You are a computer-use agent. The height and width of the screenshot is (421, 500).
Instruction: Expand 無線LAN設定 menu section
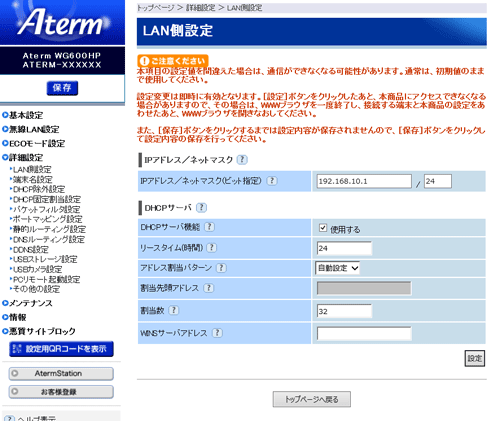click(x=31, y=129)
